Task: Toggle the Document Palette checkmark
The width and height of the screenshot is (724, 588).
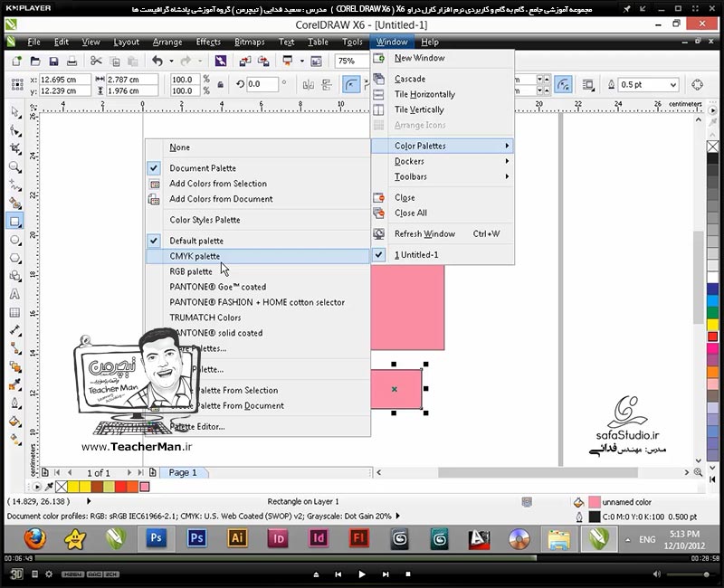Action: click(154, 168)
